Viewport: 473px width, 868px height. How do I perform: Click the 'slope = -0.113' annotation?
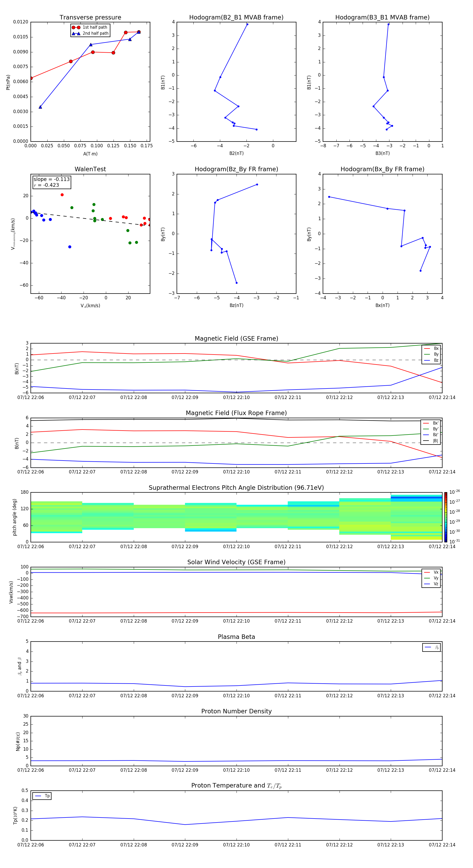tap(52, 179)
